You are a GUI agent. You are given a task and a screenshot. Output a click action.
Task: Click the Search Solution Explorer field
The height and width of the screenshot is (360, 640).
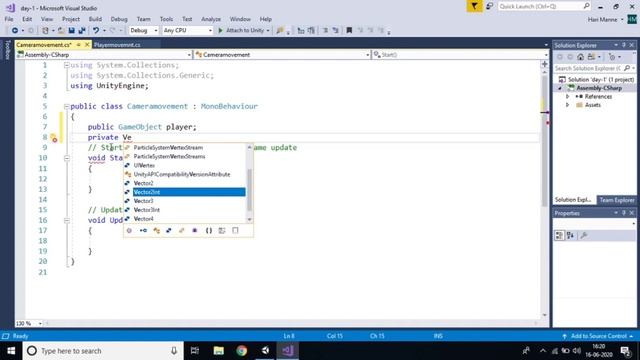(594, 68)
